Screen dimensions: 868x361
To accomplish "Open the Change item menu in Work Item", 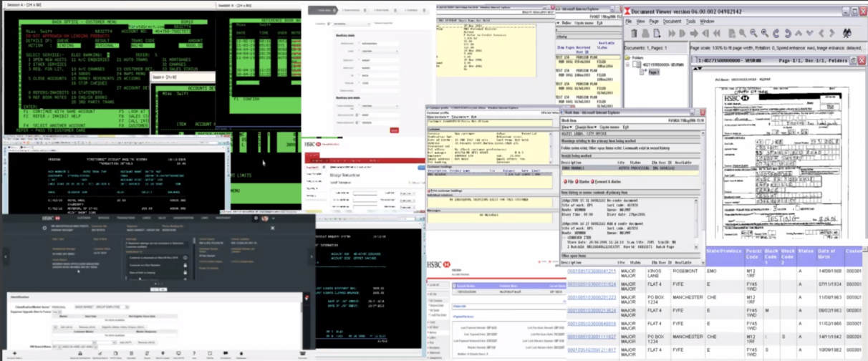I will [x=586, y=126].
